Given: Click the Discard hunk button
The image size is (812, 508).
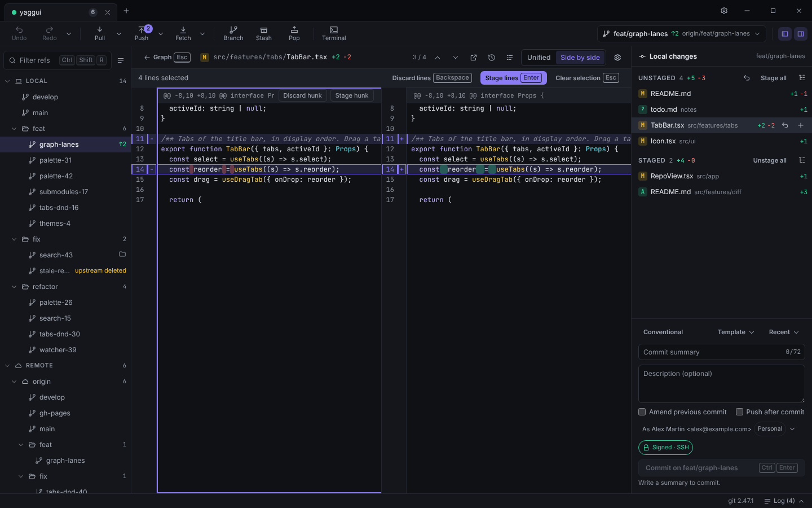Looking at the screenshot, I should pos(302,95).
